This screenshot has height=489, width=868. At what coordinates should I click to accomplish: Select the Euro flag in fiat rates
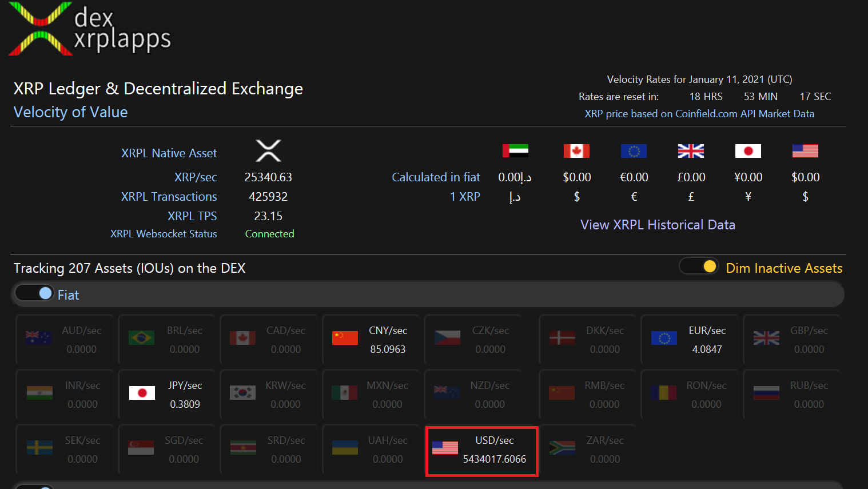(634, 150)
